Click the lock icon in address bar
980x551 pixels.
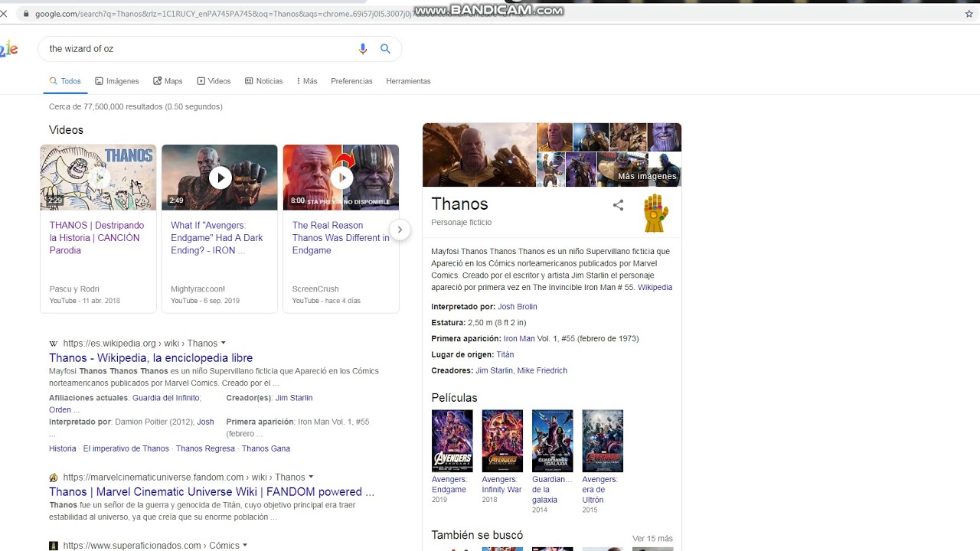(27, 14)
